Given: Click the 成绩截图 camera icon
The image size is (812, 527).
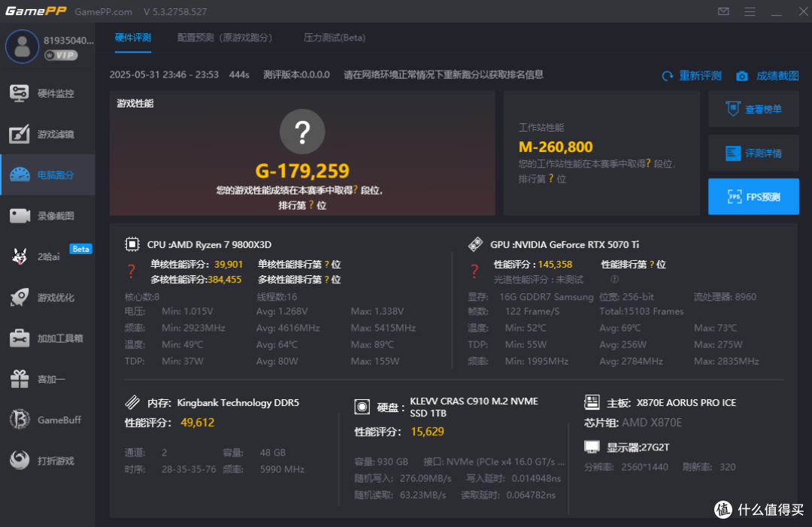Looking at the screenshot, I should coord(741,76).
